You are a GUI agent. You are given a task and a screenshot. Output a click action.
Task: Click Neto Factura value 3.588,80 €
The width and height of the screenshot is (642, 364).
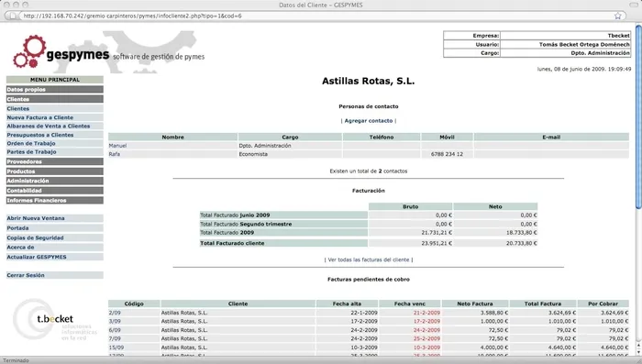[494, 313]
